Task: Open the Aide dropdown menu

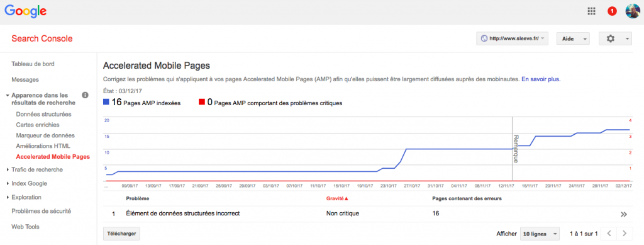Action: (573, 38)
